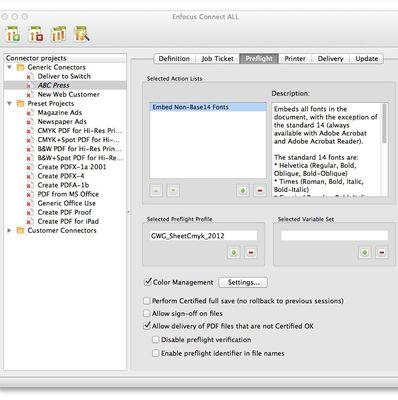Click the connector icon beside PDF from MS Office
Screen dimensions: 398x400
click(30, 194)
